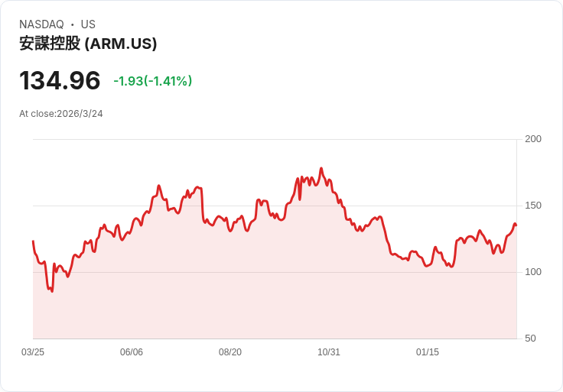Click the 100 y-axis label

(x=533, y=272)
